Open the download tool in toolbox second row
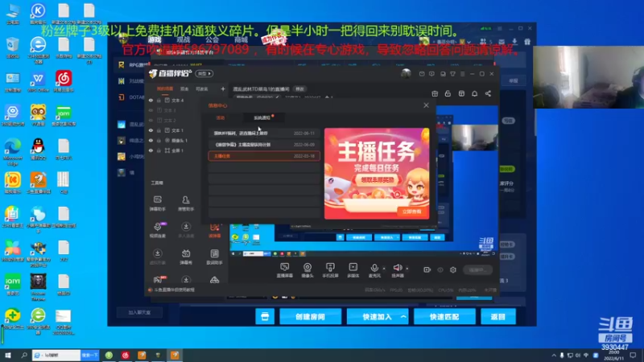 [x=186, y=230]
